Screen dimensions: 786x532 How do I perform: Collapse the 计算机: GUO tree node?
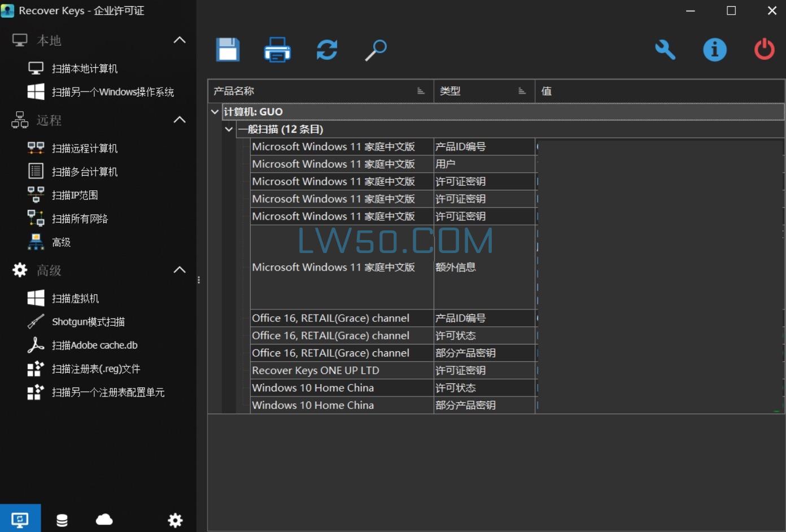215,111
